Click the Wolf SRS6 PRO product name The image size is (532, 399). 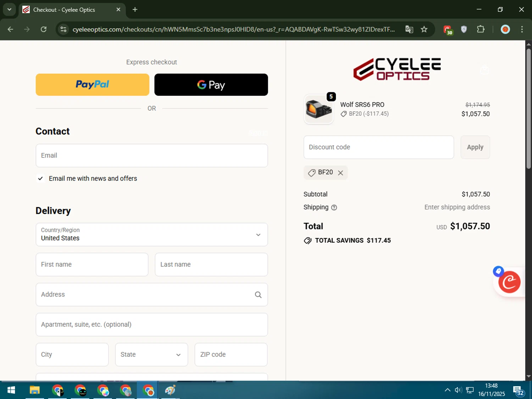point(362,105)
